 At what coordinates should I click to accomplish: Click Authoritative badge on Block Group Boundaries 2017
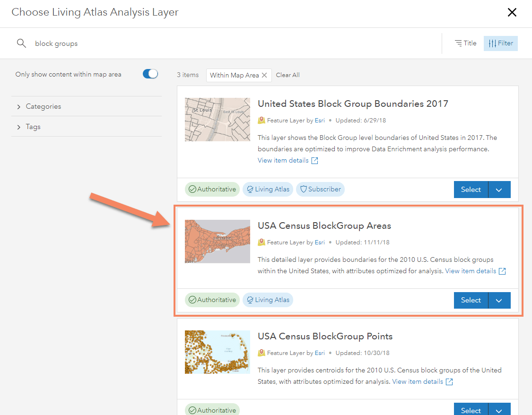(x=212, y=190)
